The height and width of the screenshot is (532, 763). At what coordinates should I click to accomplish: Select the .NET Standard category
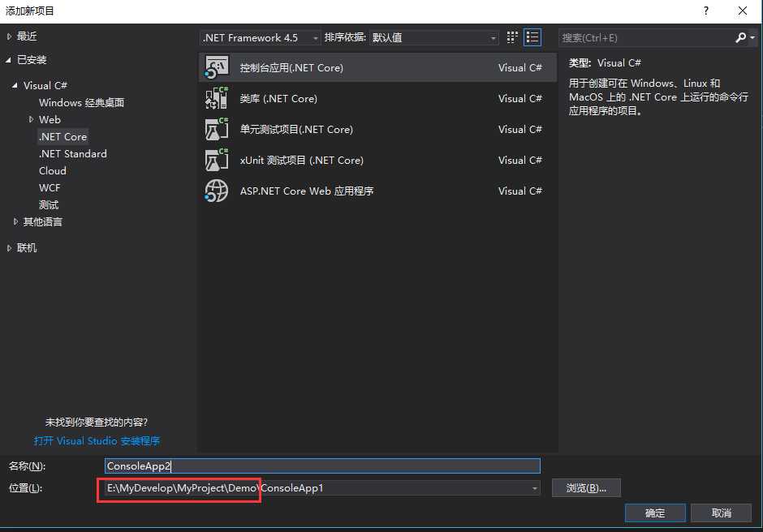tap(72, 153)
